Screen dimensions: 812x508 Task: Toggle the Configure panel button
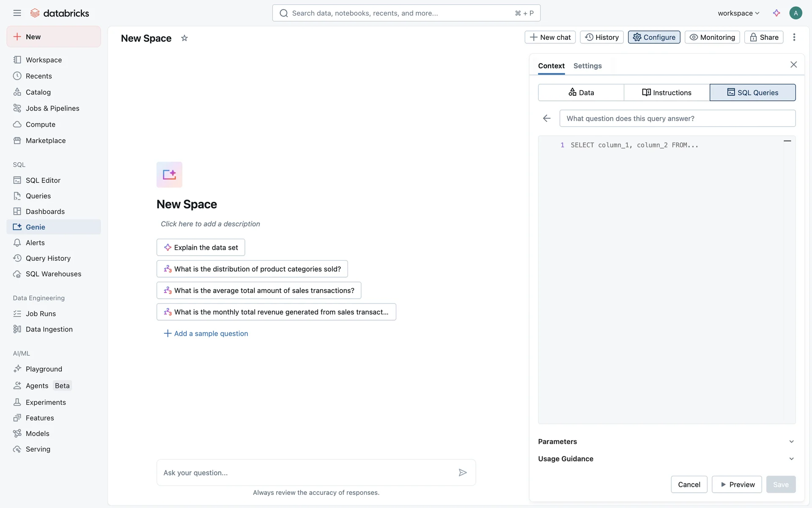[654, 37]
